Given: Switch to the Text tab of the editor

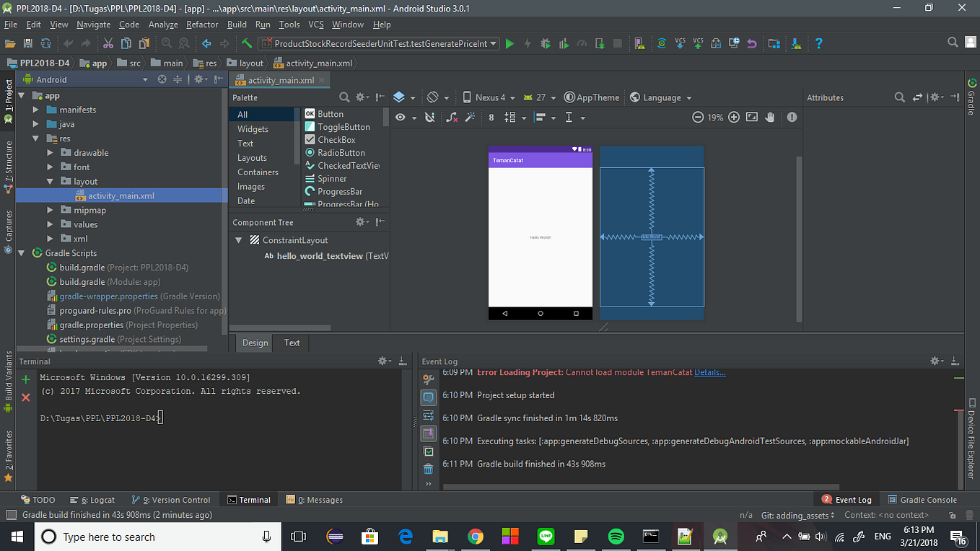Looking at the screenshot, I should pyautogui.click(x=291, y=343).
